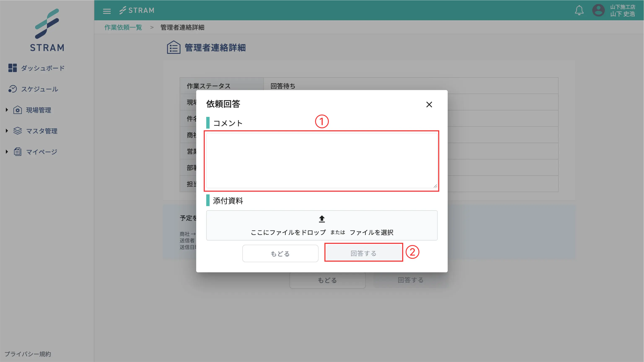Expand the マイページ sidebar section

point(7,151)
